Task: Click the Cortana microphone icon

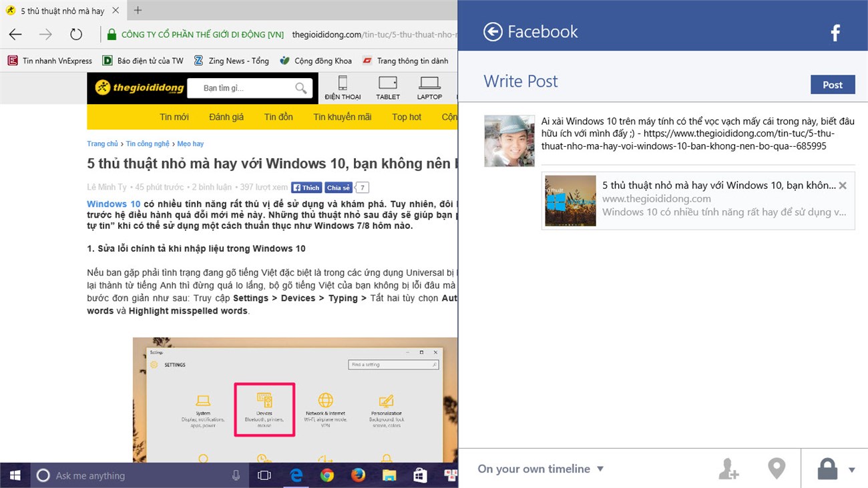Action: click(x=236, y=475)
